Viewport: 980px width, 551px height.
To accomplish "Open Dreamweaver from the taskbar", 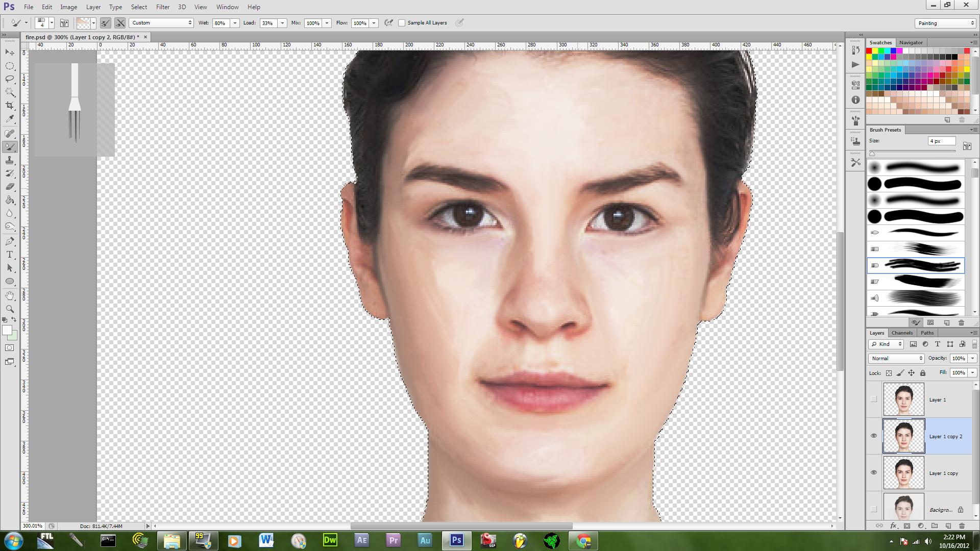I will tap(330, 540).
